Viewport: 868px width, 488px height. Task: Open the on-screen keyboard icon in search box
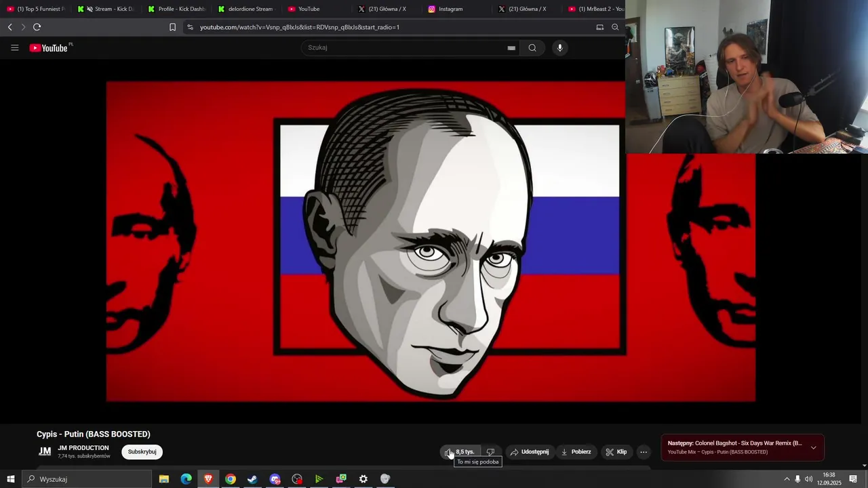click(x=511, y=47)
